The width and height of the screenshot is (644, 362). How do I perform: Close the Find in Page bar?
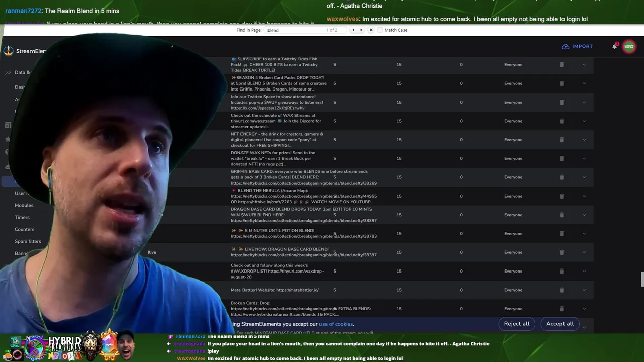(x=371, y=30)
